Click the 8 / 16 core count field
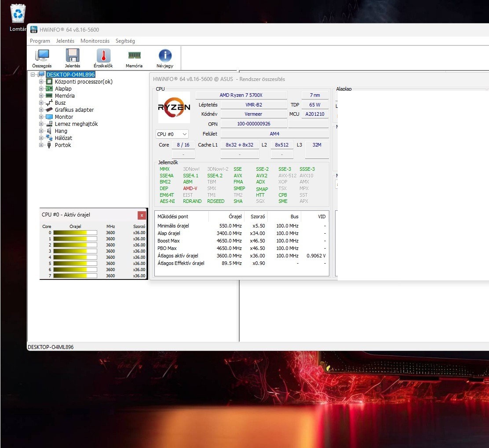The image size is (489, 448). (183, 145)
